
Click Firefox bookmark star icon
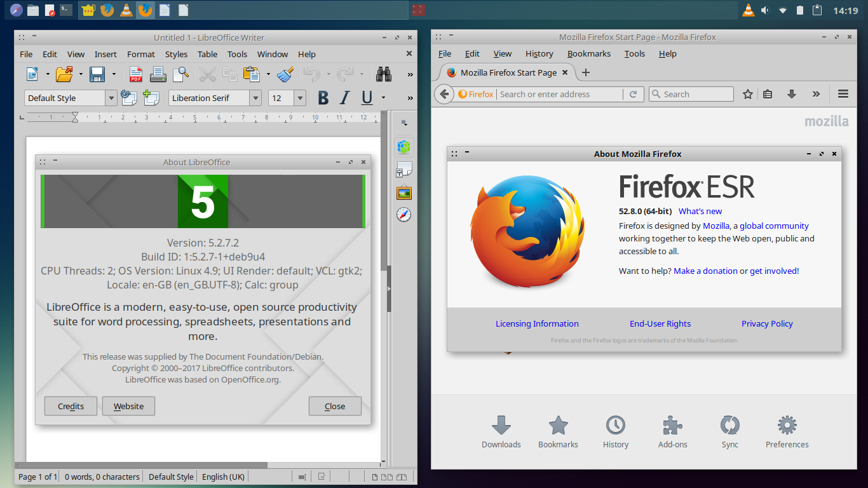tap(748, 94)
